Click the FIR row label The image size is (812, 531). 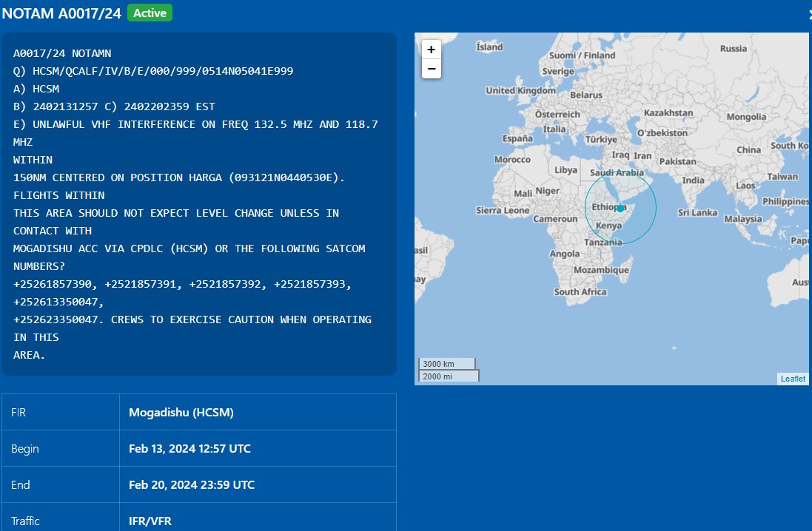[x=19, y=413]
